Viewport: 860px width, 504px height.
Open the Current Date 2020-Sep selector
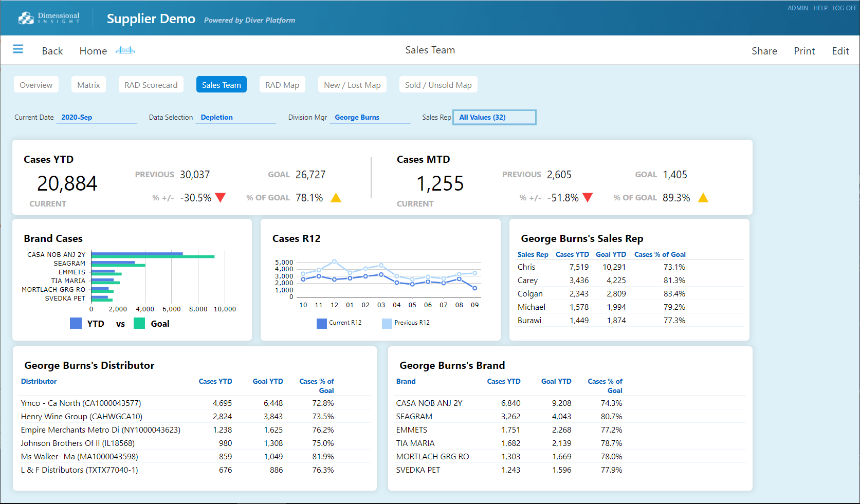[x=96, y=118]
